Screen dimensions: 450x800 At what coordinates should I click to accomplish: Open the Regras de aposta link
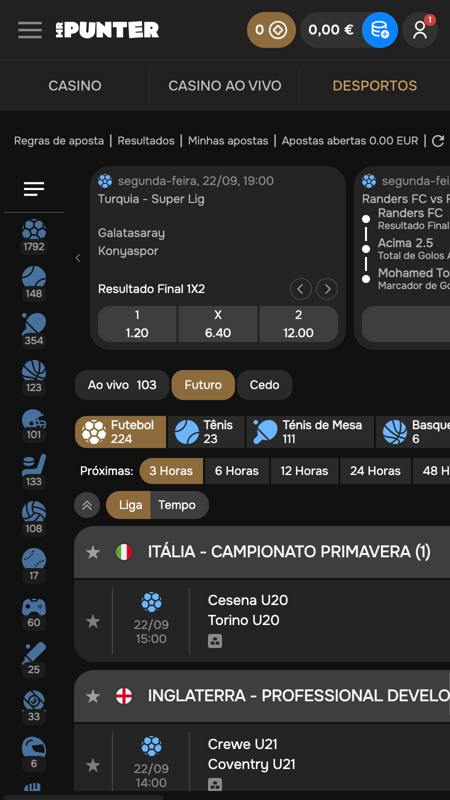click(x=59, y=141)
